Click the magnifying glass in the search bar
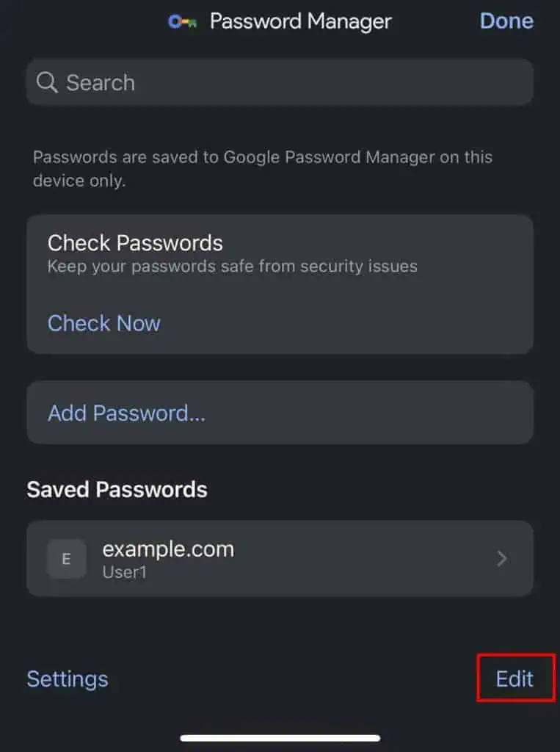The width and height of the screenshot is (560, 752). [48, 82]
